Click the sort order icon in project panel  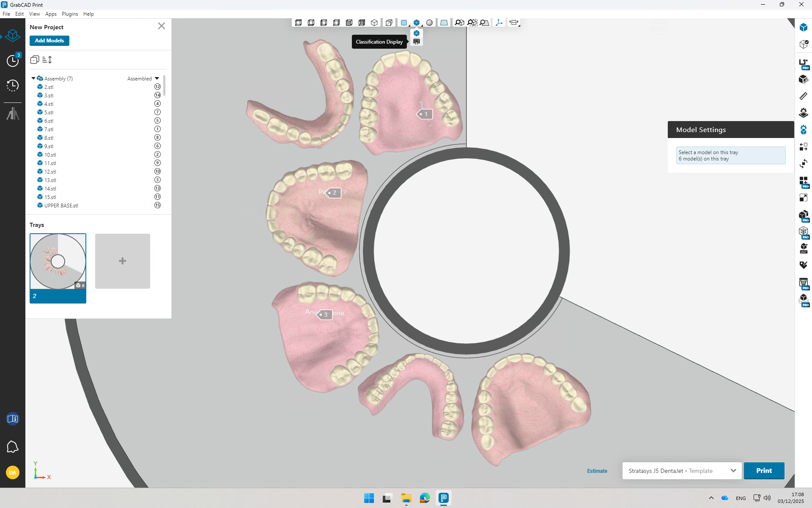(x=47, y=60)
